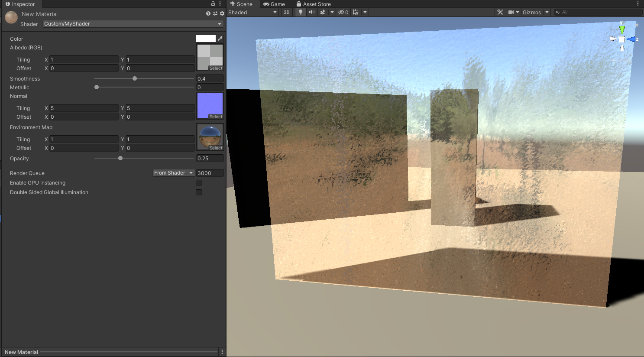Screen dimensions: 644x357
Task: Click the Environment Map label
Action: click(31, 127)
